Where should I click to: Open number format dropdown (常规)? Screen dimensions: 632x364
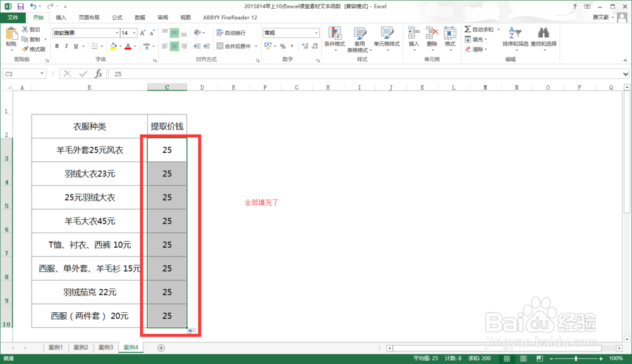click(x=317, y=33)
